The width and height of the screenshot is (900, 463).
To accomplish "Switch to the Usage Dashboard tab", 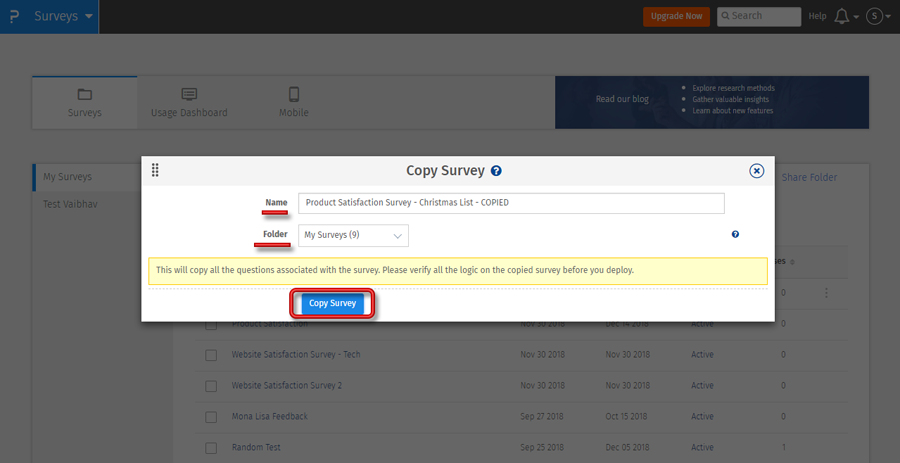I will [189, 102].
